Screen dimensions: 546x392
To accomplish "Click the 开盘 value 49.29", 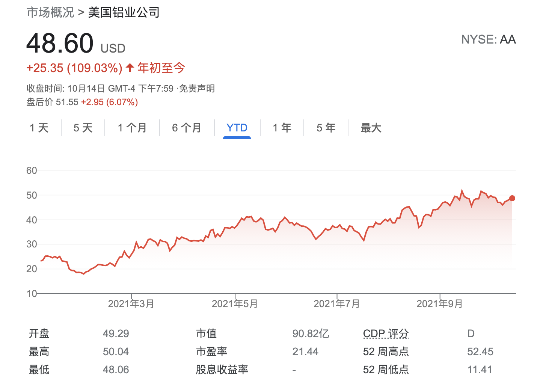I will [116, 333].
